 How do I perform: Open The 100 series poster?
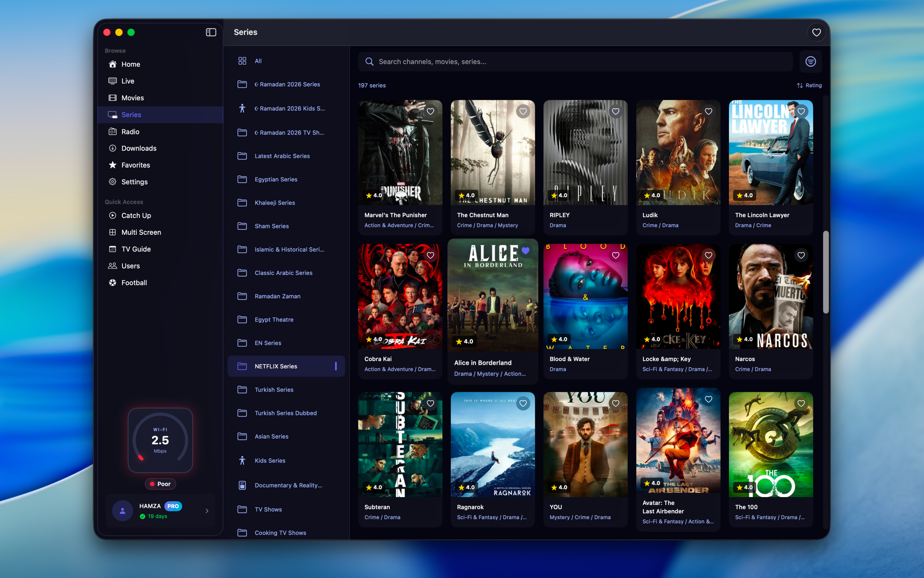tap(771, 444)
